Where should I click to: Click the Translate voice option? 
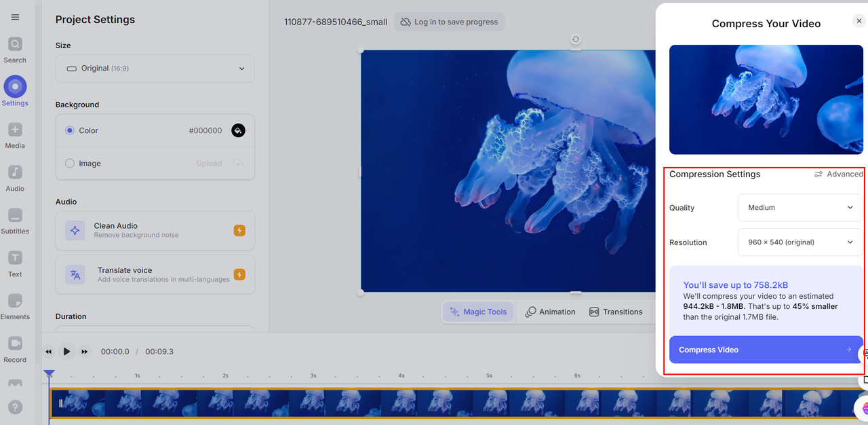155,274
